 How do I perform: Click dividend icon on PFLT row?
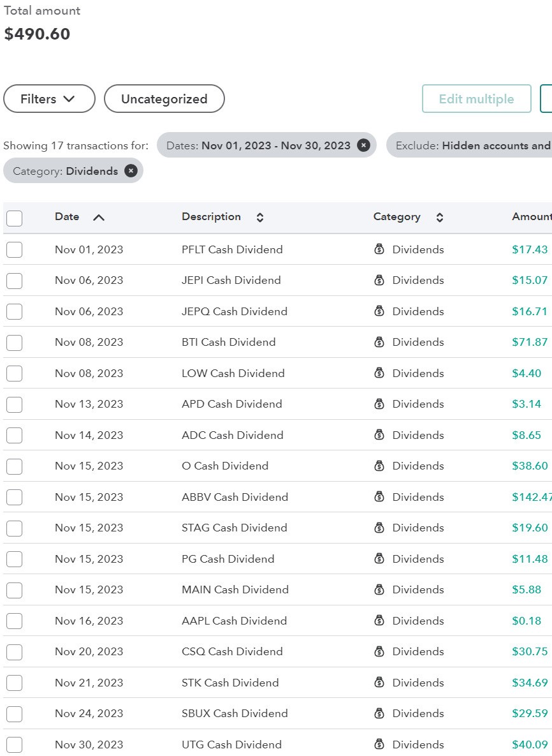tap(379, 249)
